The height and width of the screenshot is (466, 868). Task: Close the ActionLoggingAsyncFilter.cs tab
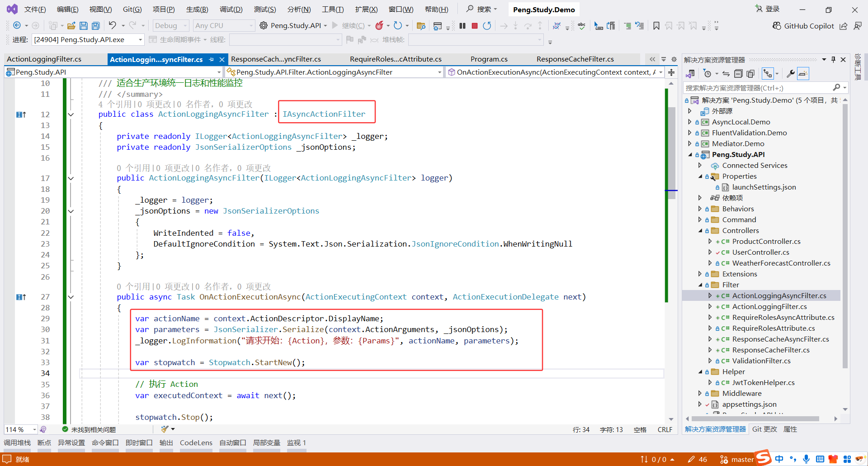point(222,59)
